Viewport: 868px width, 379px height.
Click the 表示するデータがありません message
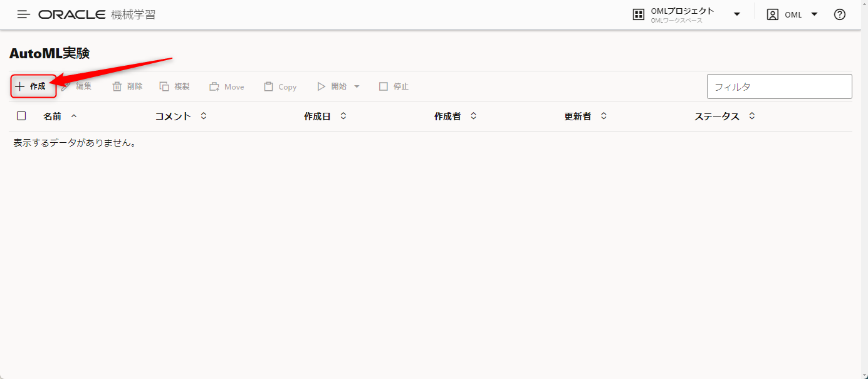tap(75, 143)
